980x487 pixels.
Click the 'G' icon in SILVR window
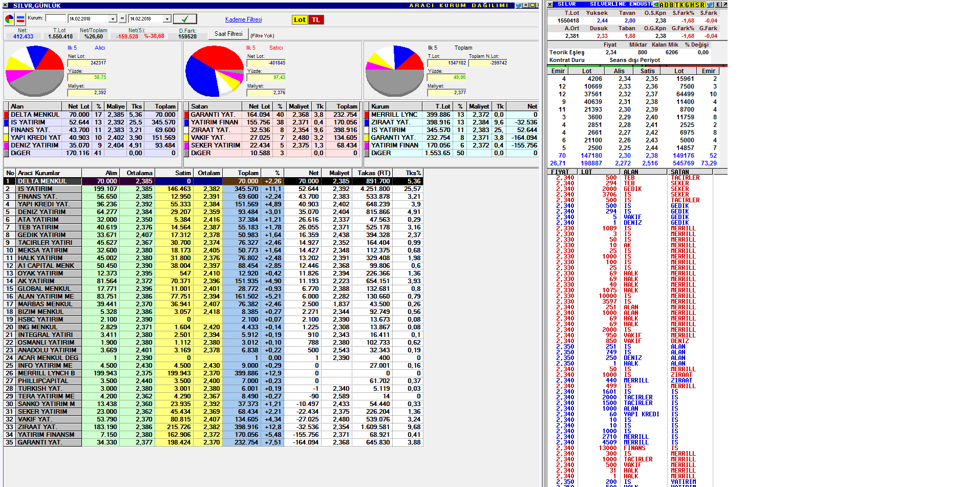687,5
